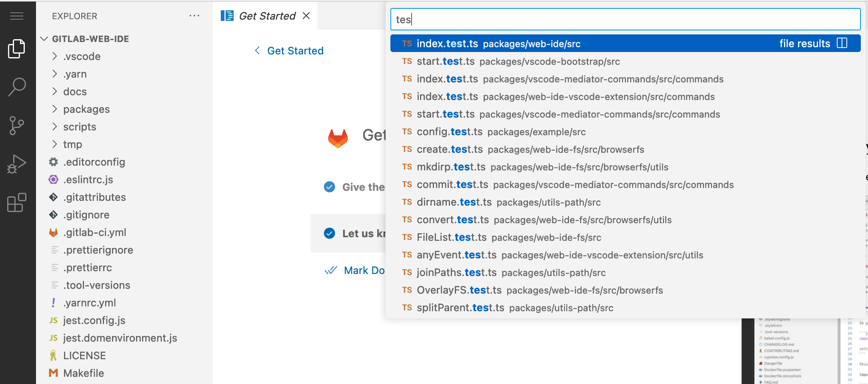Select the ESLint icon beside .eslintrc.js
This screenshot has width=868, height=384.
53,179
